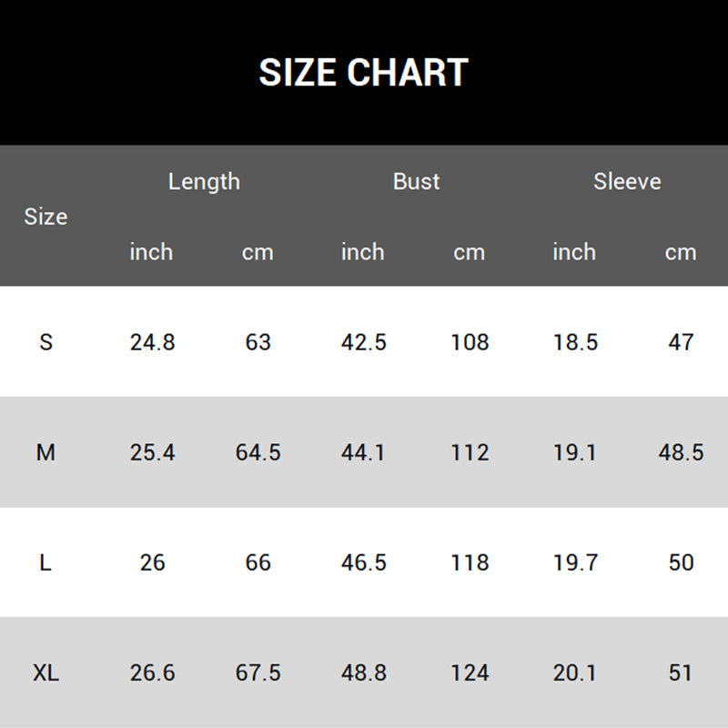Click the SIZE CHART title
This screenshot has height=728, width=728.
[363, 73]
